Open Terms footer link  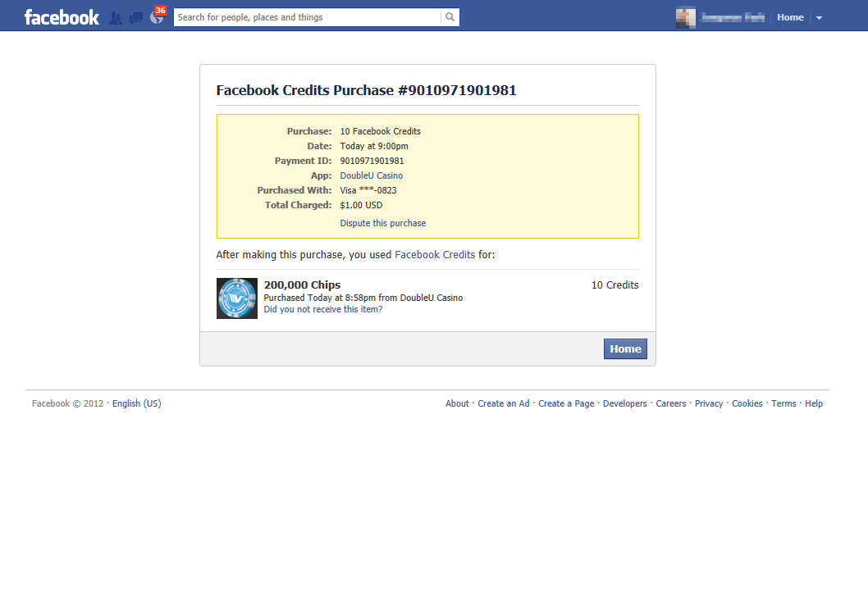[x=783, y=403]
